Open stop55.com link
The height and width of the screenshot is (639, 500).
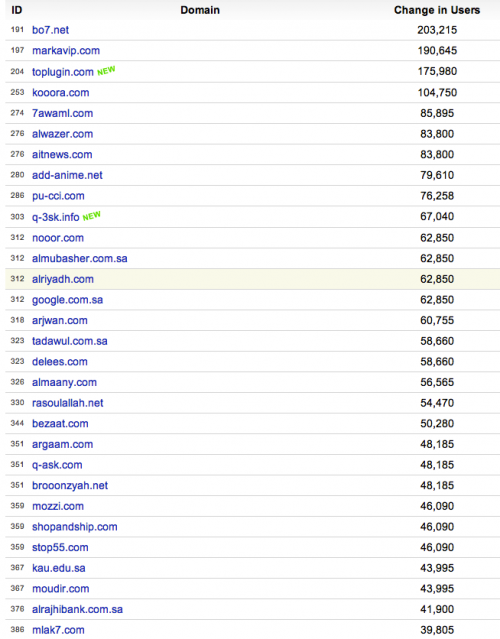60,548
